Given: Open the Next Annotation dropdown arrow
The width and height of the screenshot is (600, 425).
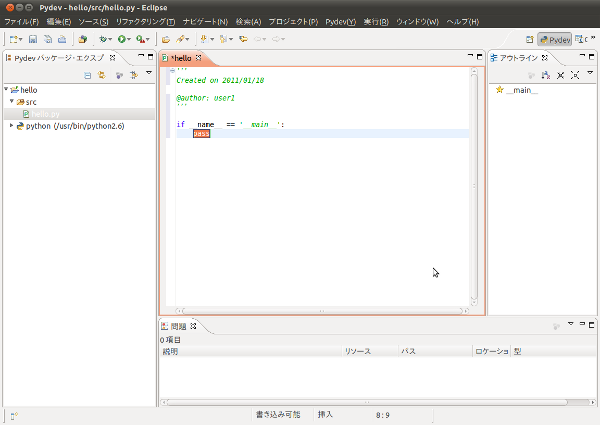Looking at the screenshot, I should coord(212,39).
